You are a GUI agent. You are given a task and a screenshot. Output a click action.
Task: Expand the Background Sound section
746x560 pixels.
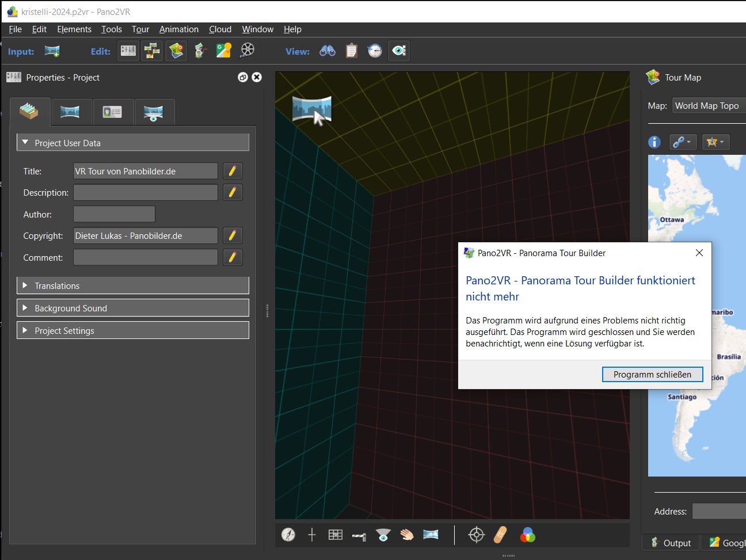pyautogui.click(x=133, y=308)
